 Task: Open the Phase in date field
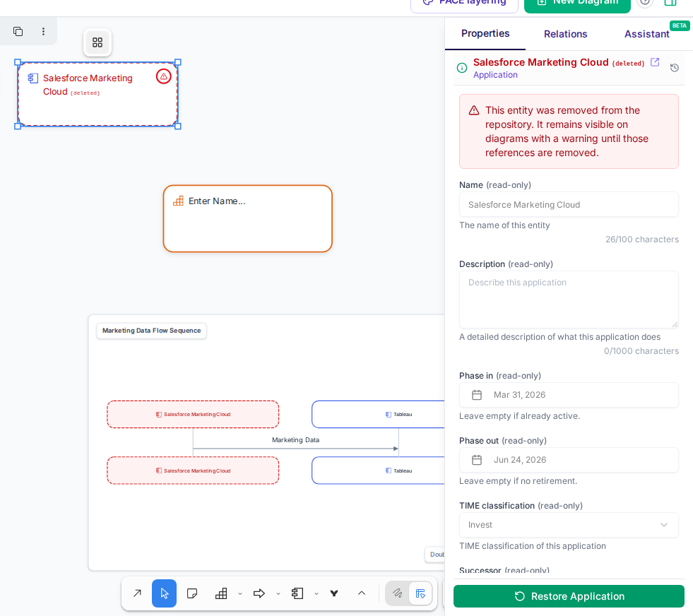(569, 395)
